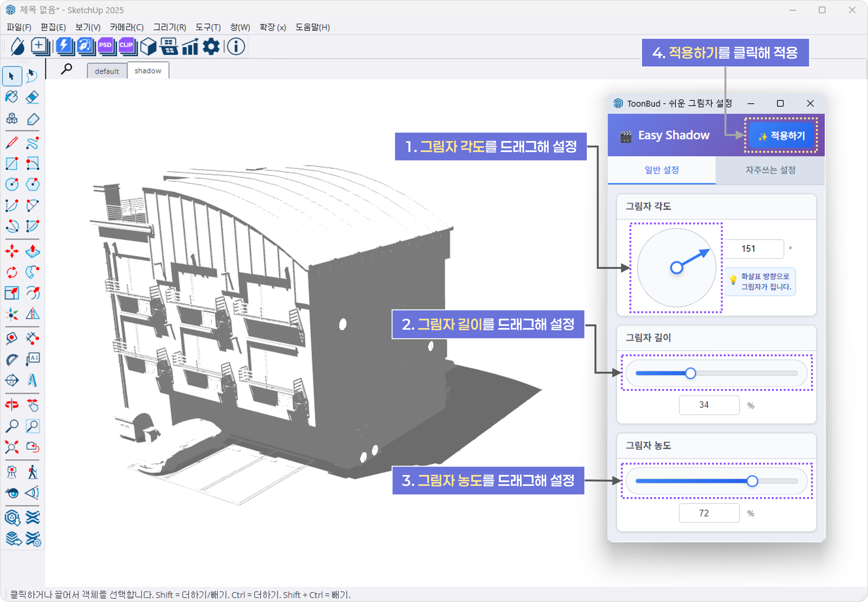Click the 그림자 농도 slider handle
This screenshot has height=602, width=868.
(752, 481)
